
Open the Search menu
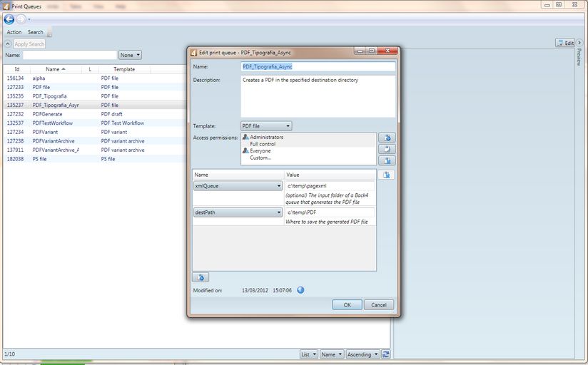(x=35, y=32)
